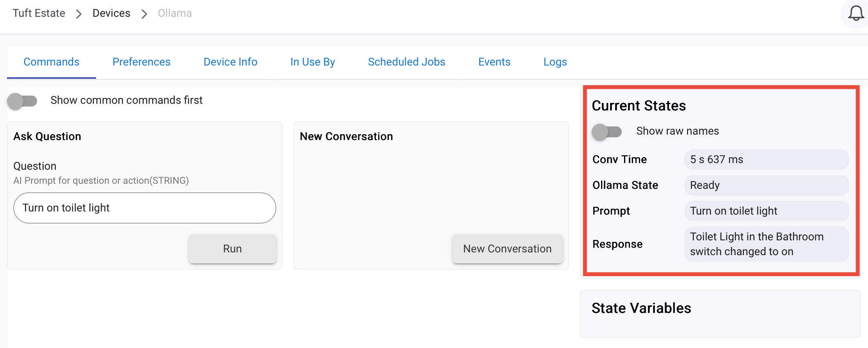
Task: Toggle Show raw names switch
Action: point(607,132)
